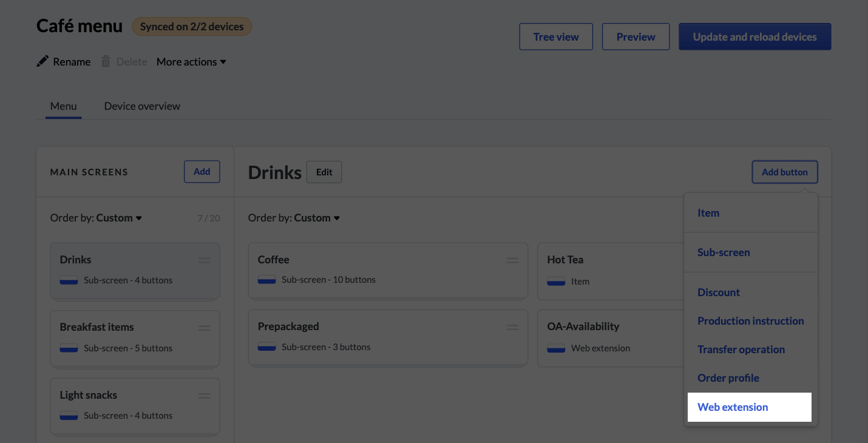Grab the drag handle on the Drinks card
Image resolution: width=868 pixels, height=443 pixels.
204,260
